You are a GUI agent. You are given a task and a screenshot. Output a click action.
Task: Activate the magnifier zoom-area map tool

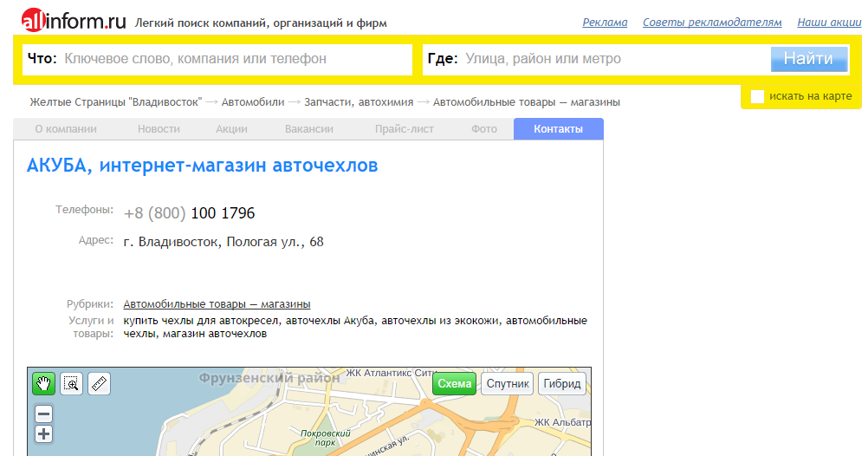coord(71,383)
